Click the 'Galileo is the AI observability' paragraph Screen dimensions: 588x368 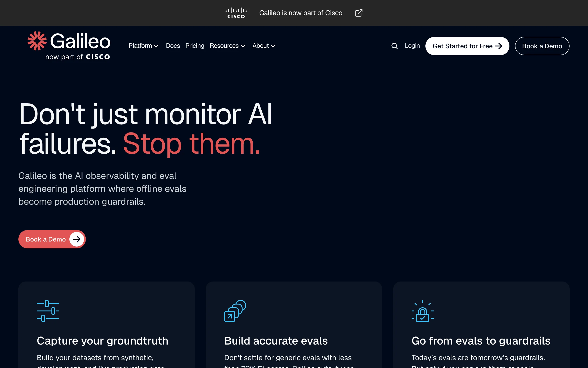pos(102,189)
